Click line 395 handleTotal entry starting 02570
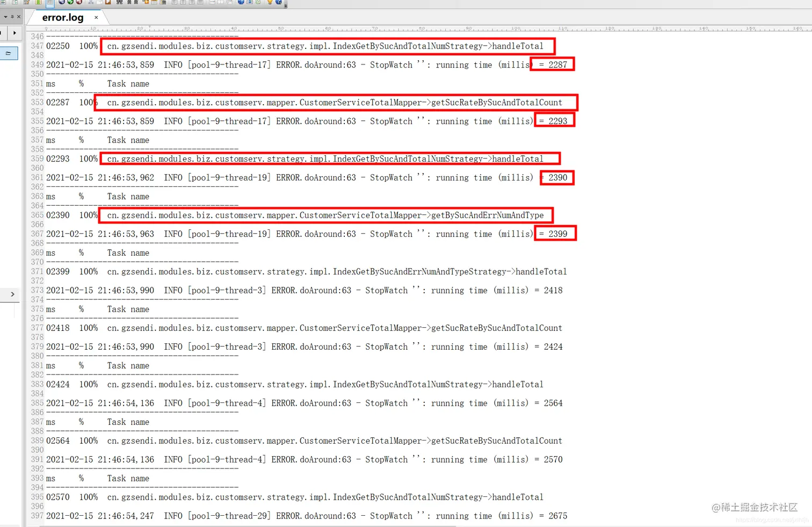Viewport: 812px width, 527px height. (x=295, y=497)
